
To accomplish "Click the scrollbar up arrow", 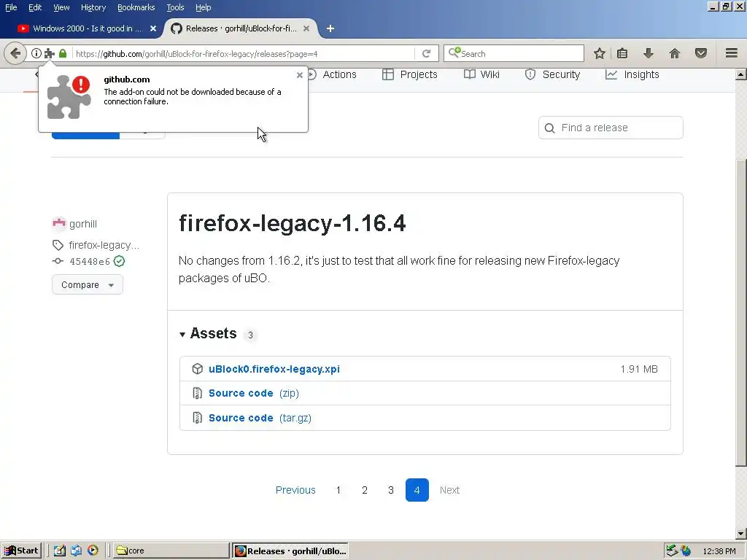I will point(741,74).
